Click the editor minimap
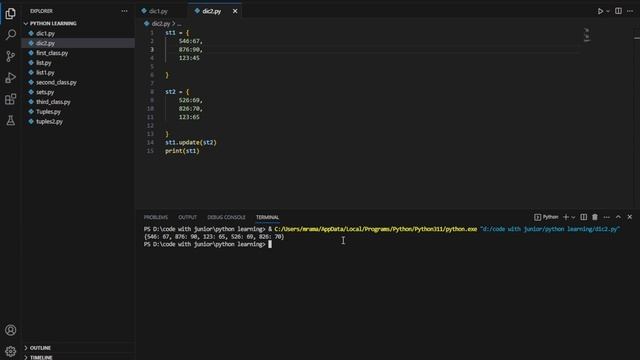 click(x=587, y=35)
